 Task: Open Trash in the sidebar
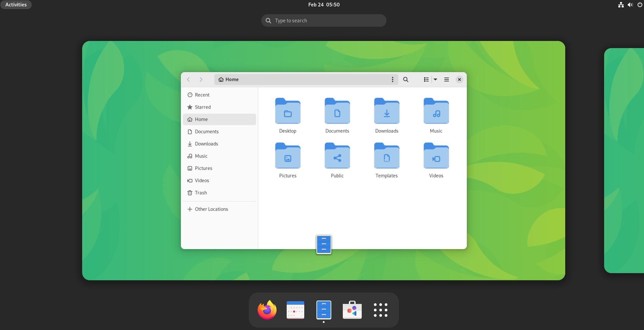pos(201,193)
